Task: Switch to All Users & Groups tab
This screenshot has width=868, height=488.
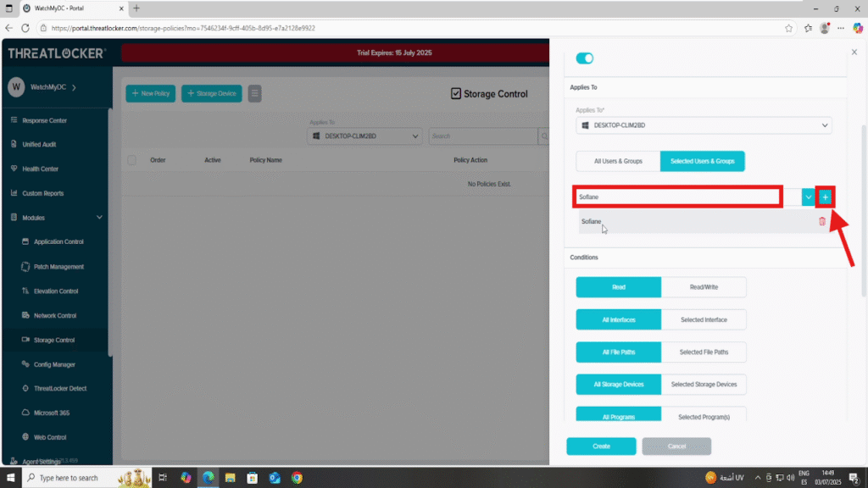Action: tap(618, 161)
